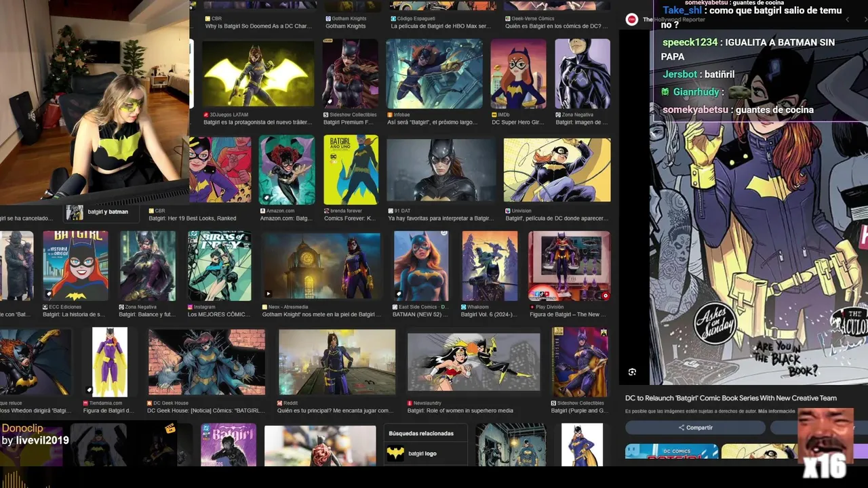868x488 pixels.
Task: Open the DC Geek House brick wall thumbnail
Action: click(x=207, y=362)
